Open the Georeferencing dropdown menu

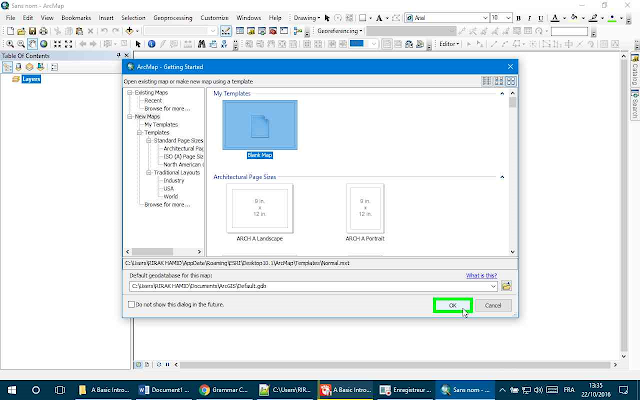[340, 31]
